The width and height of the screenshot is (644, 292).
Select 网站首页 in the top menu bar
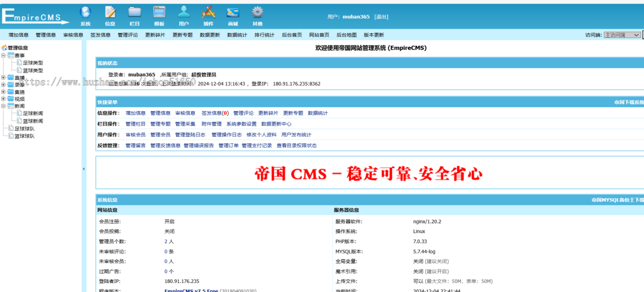tap(319, 35)
